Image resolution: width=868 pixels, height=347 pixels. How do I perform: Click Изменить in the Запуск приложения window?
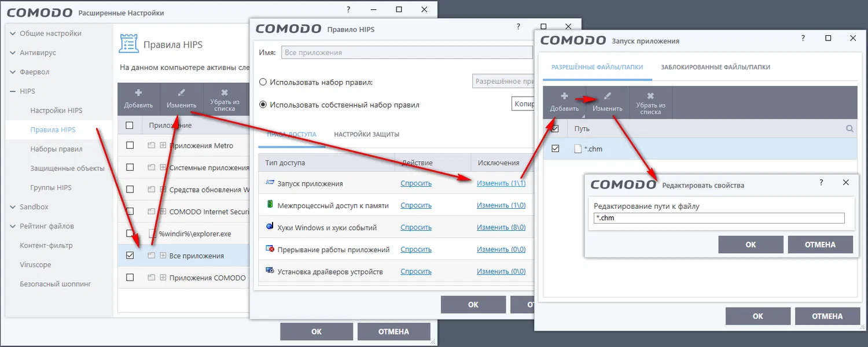(607, 102)
